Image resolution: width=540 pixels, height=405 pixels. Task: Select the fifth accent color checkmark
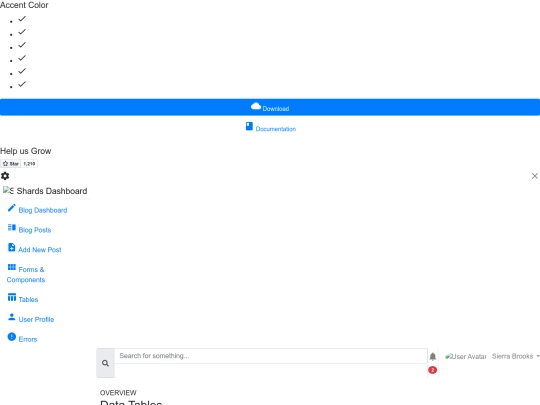point(22,71)
